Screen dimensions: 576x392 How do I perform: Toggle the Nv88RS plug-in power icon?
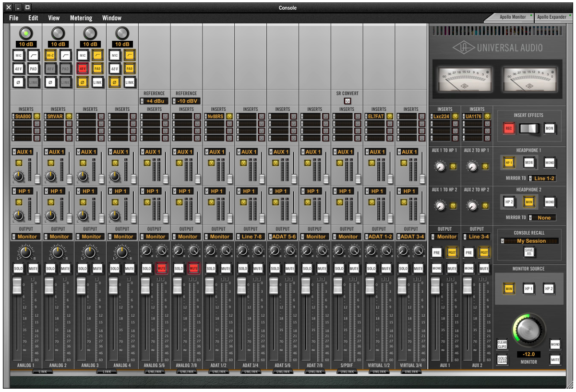pyautogui.click(x=229, y=116)
